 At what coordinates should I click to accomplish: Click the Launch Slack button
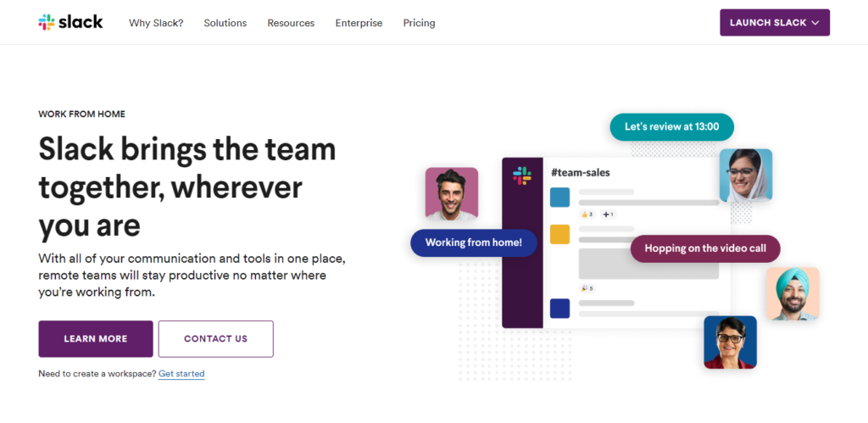(775, 23)
